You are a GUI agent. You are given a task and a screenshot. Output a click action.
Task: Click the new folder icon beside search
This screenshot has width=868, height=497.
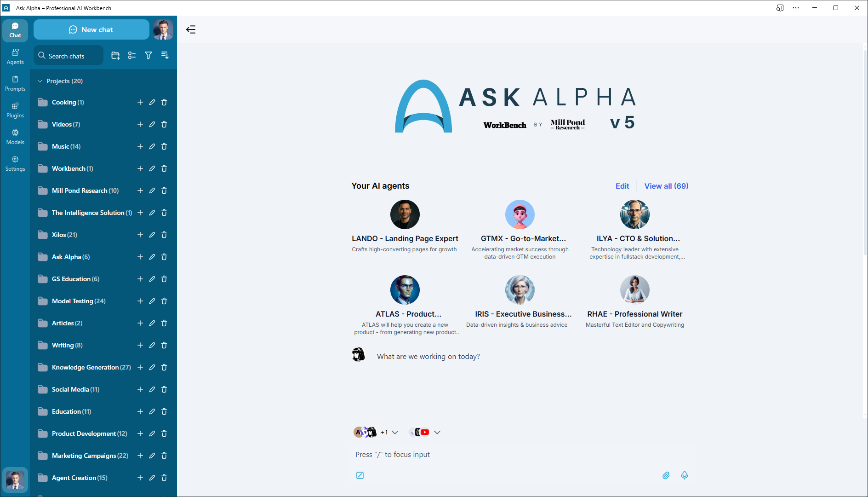(115, 56)
